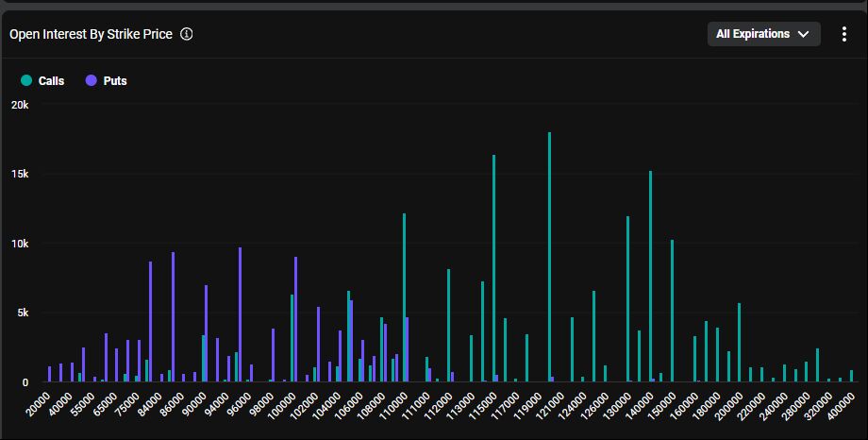868x440 pixels.
Task: Click the chevron arrow in All Expirations
Action: 804,34
